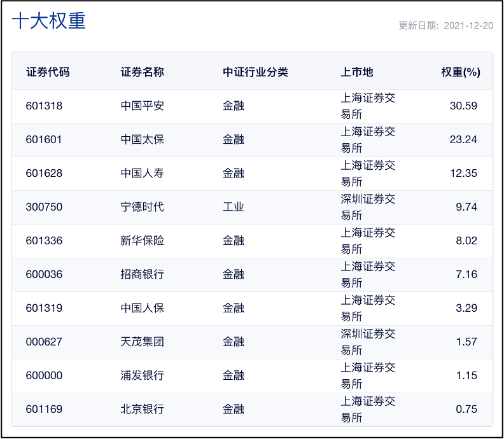This screenshot has height=439, width=504.
Task: Click security code 600000
Action: click(44, 375)
